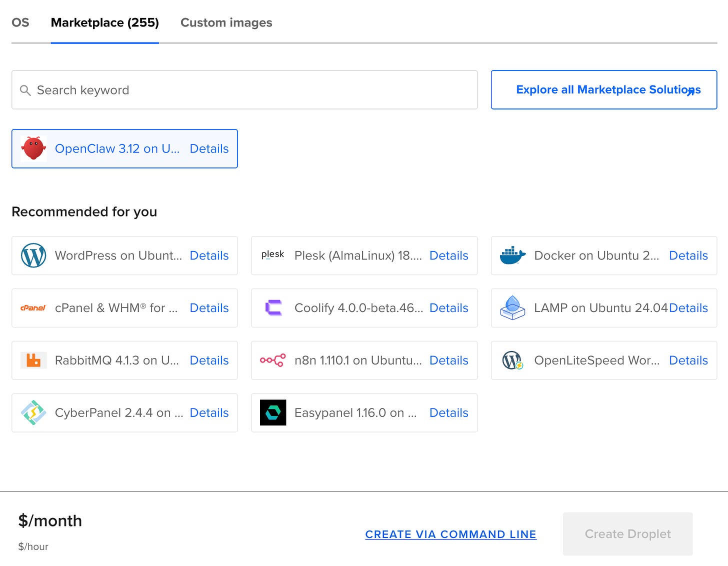Select the Marketplace (255) tab
The image size is (728, 566).
click(x=105, y=22)
